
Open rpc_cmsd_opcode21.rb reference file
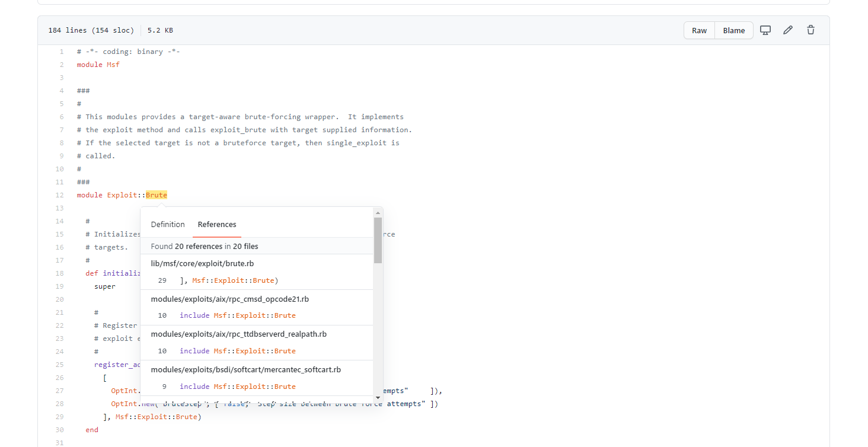[x=229, y=299]
